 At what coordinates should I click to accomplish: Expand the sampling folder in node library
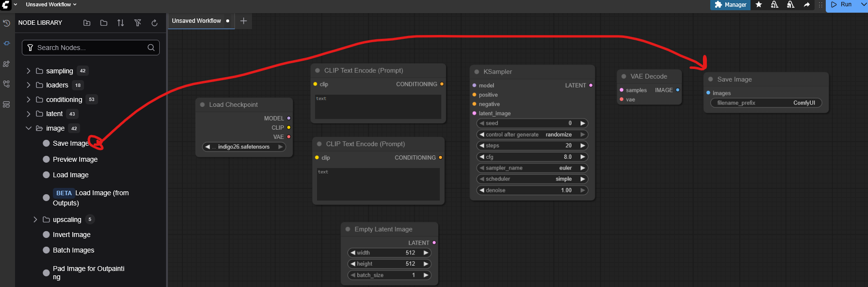click(29, 71)
